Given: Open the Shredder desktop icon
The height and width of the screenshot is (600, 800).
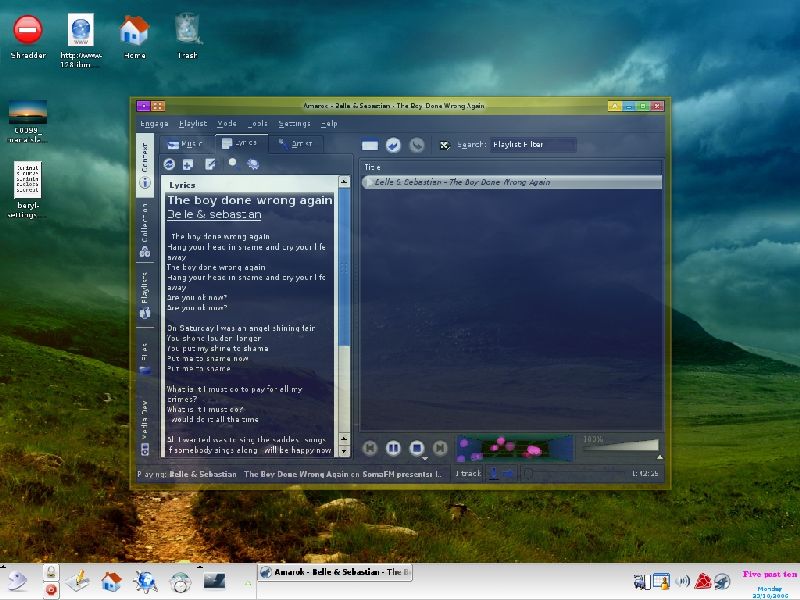Looking at the screenshot, I should 28,37.
